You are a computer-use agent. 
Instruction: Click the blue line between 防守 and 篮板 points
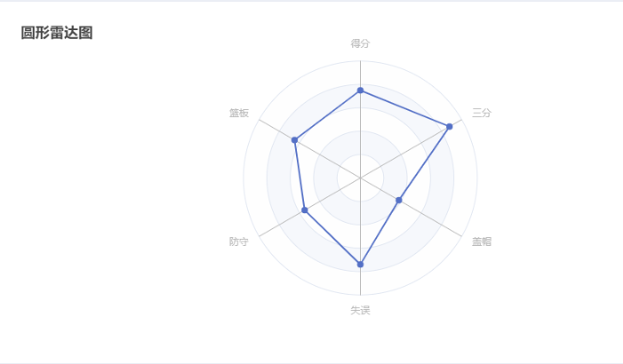click(300, 175)
